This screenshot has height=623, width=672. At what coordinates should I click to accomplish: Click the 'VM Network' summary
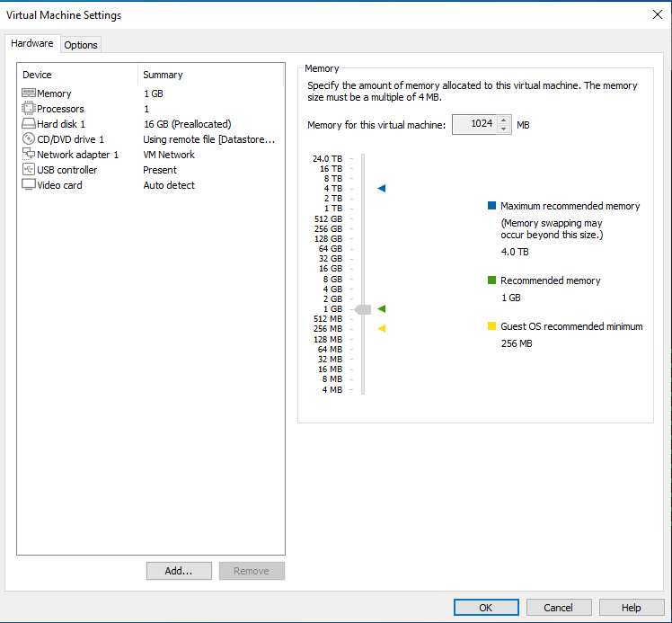tap(169, 155)
